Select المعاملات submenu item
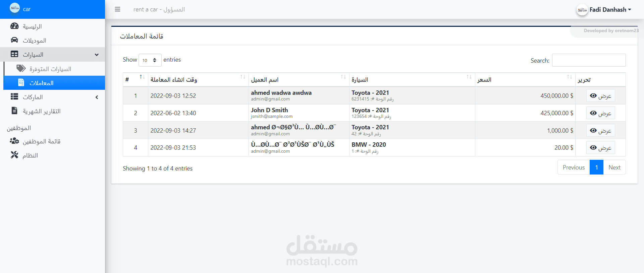The height and width of the screenshot is (273, 644). coord(54,83)
